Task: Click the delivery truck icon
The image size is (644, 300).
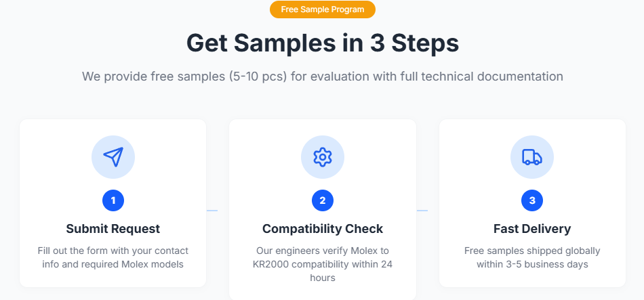Action: (532, 157)
